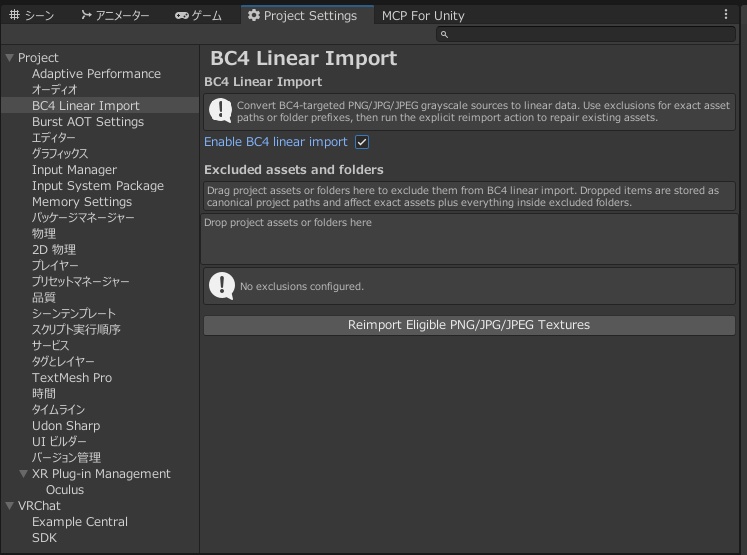747x555 pixels.
Task: Switch to the ゲーム tab
Action: [x=198, y=15]
